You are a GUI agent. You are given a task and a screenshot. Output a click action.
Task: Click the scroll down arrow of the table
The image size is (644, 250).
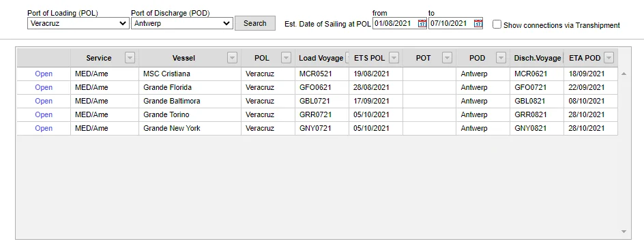pos(624,232)
